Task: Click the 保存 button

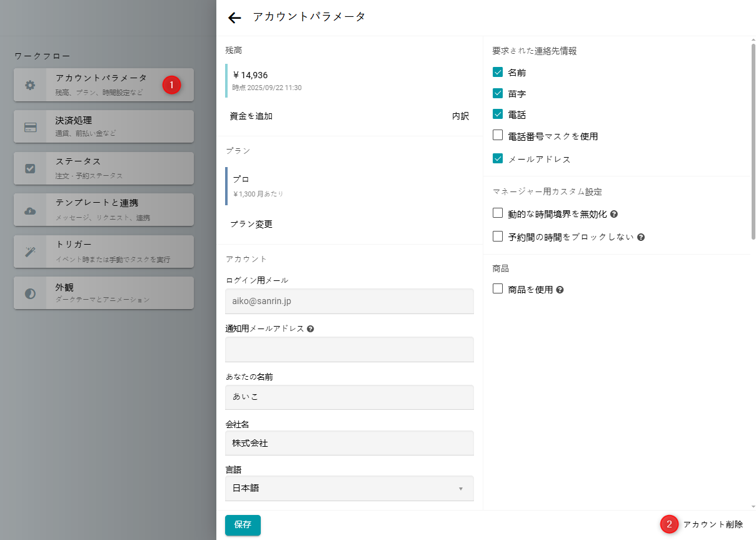Action: point(243,525)
